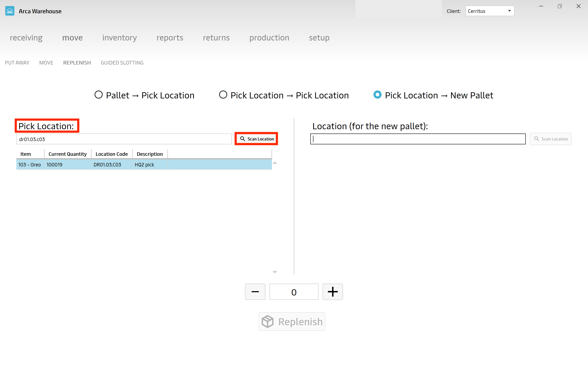Switch to the REPLENISH tab

[77, 63]
